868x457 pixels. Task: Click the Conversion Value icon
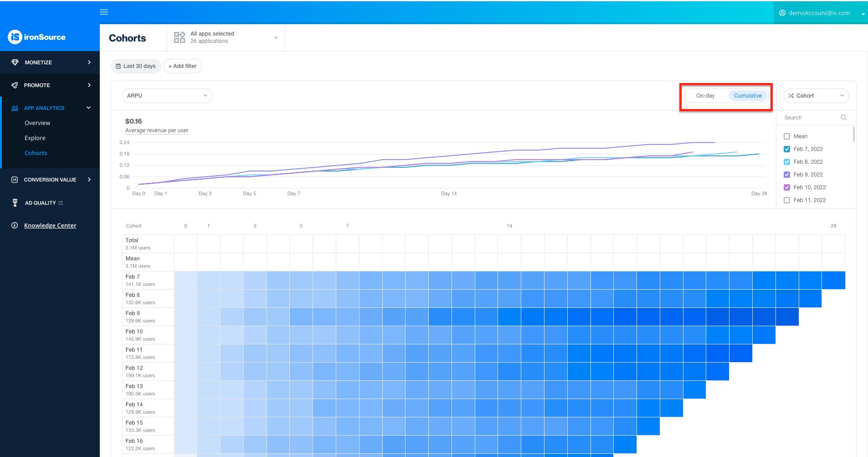tap(15, 180)
